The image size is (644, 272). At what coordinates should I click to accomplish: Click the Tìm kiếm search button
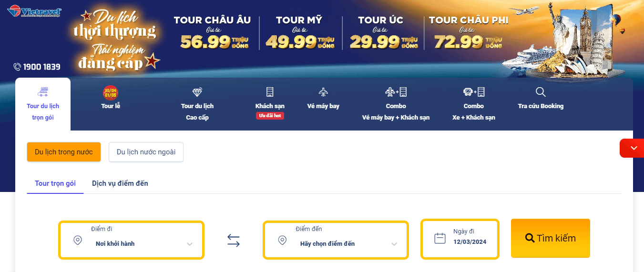point(550,238)
